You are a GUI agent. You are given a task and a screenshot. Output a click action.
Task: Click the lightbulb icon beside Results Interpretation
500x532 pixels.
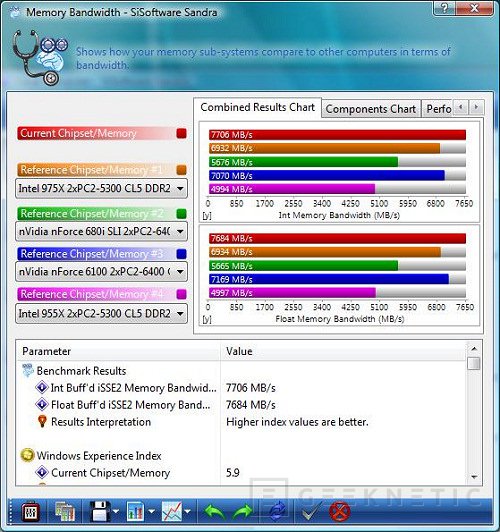click(42, 421)
